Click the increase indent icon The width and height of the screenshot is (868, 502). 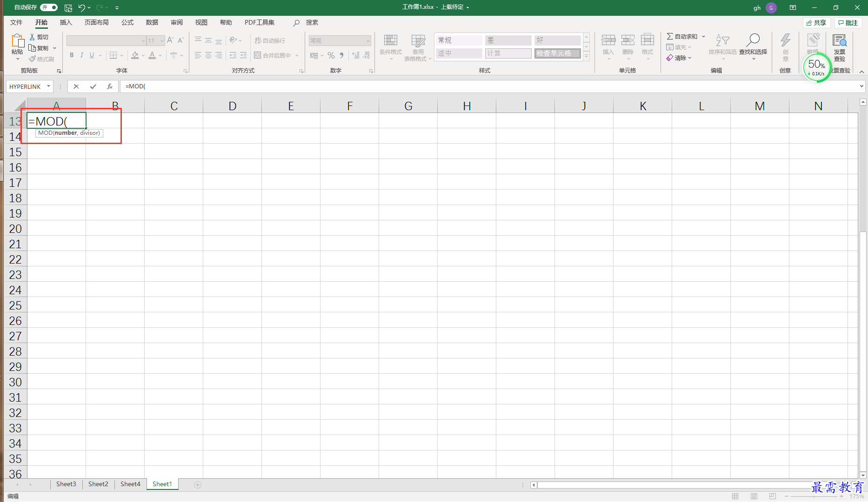tap(243, 55)
